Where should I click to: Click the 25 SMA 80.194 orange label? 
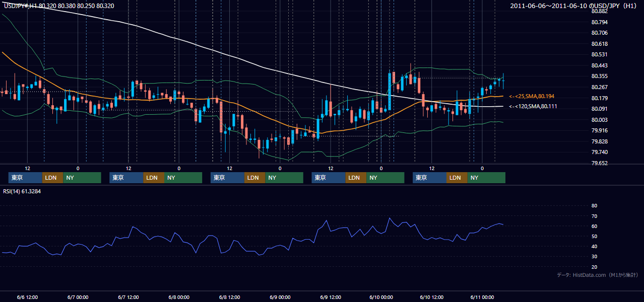[532, 96]
